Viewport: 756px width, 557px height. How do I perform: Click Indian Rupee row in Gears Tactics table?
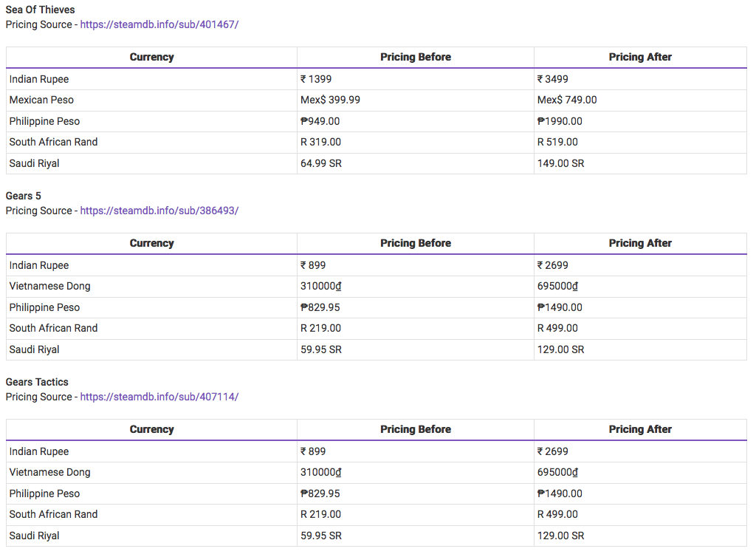click(377, 451)
